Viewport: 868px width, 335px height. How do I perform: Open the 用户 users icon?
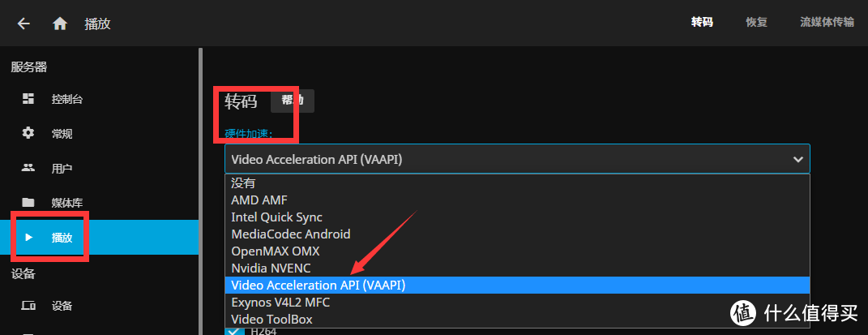coord(28,168)
